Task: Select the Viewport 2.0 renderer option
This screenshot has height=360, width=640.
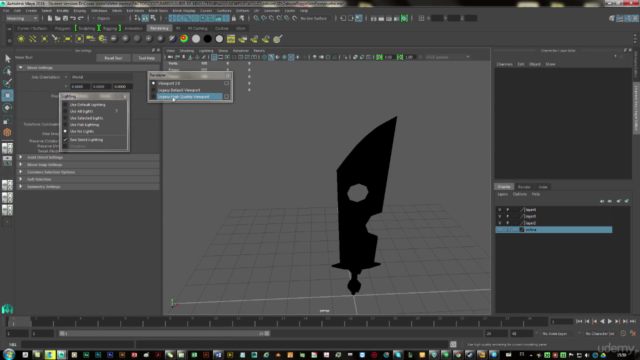Action: [169, 83]
